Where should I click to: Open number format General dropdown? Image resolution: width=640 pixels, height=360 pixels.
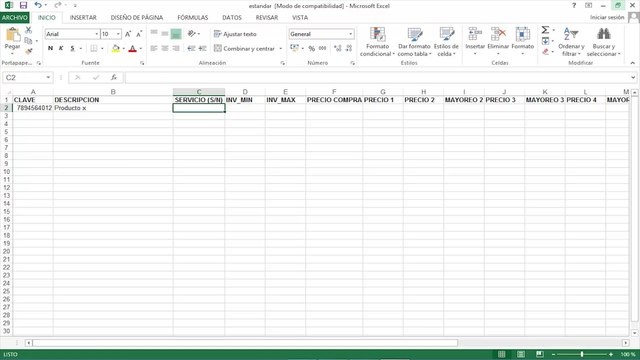(351, 34)
